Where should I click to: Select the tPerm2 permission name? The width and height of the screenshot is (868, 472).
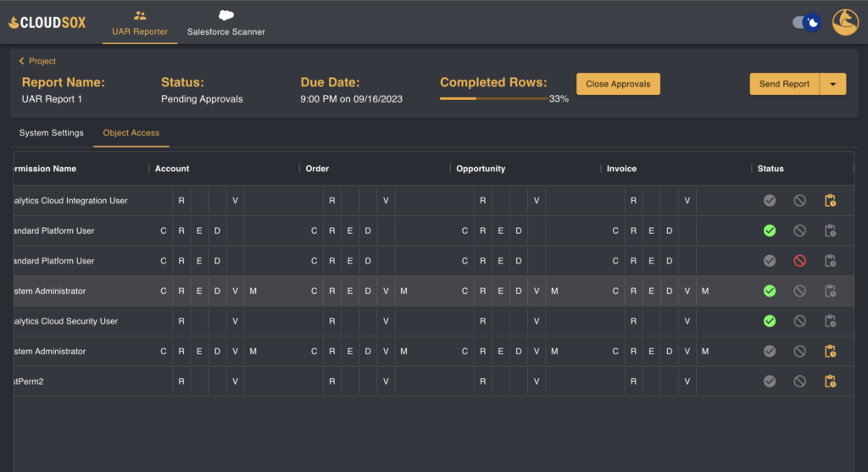[28, 381]
